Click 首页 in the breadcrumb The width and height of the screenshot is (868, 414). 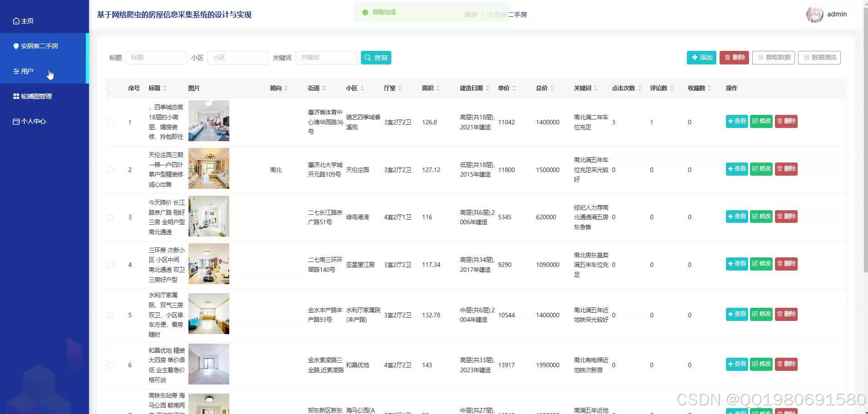(470, 14)
